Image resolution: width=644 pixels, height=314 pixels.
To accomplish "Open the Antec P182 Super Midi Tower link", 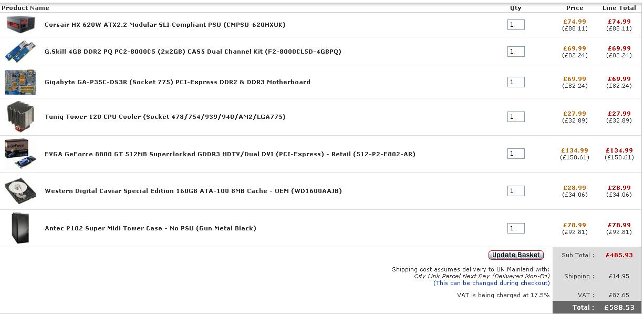I will pos(150,228).
